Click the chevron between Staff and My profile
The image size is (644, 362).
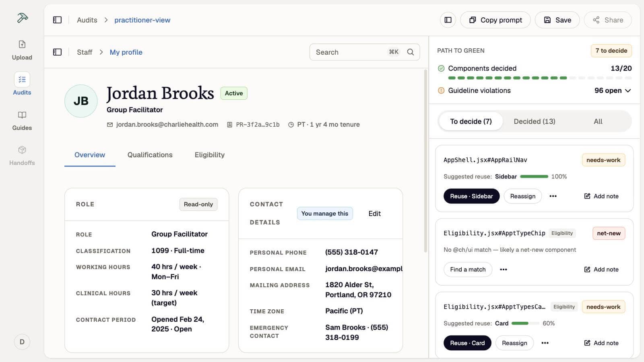[x=101, y=52]
